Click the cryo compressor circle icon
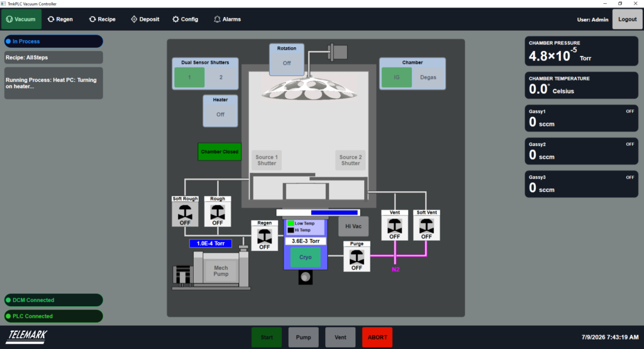This screenshot has height=349, width=644. click(x=305, y=277)
